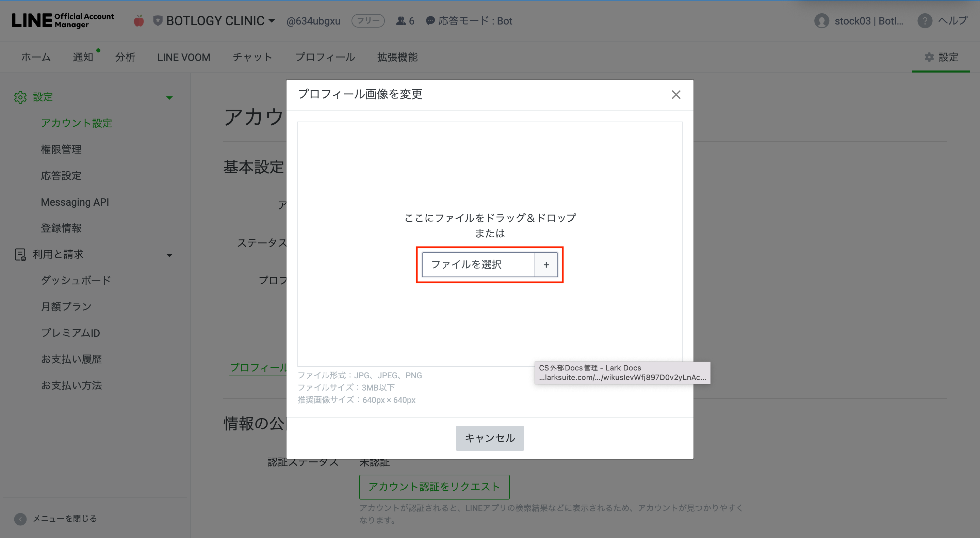Collapse the 利用と請求 section arrow
This screenshot has width=980, height=538.
coord(169,255)
